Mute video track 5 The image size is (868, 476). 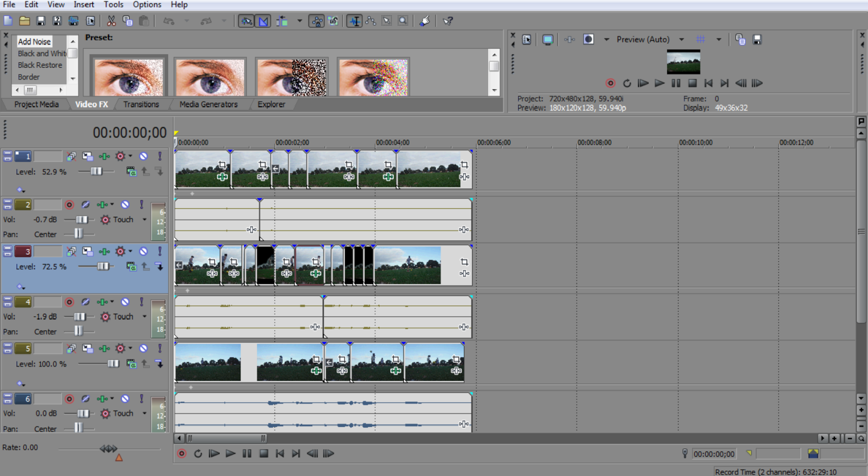pyautogui.click(x=143, y=348)
